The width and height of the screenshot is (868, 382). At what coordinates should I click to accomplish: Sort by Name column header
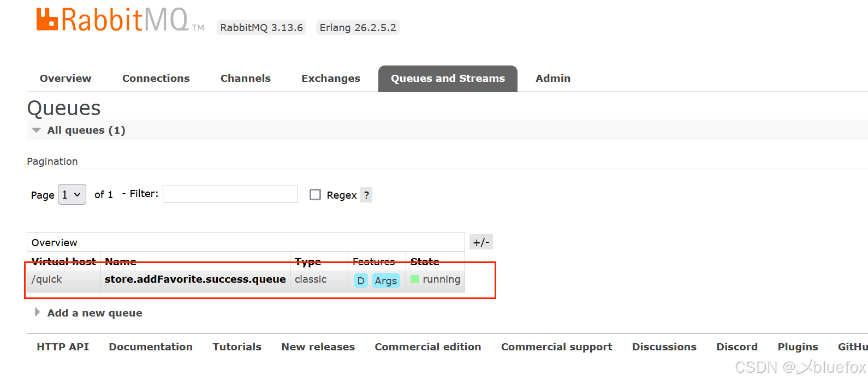tap(121, 261)
